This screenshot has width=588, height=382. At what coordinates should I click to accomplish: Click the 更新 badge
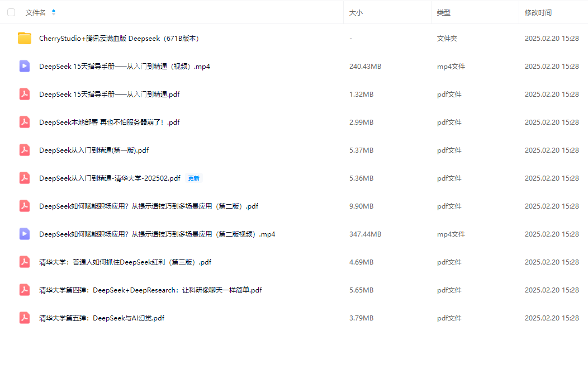click(x=194, y=178)
